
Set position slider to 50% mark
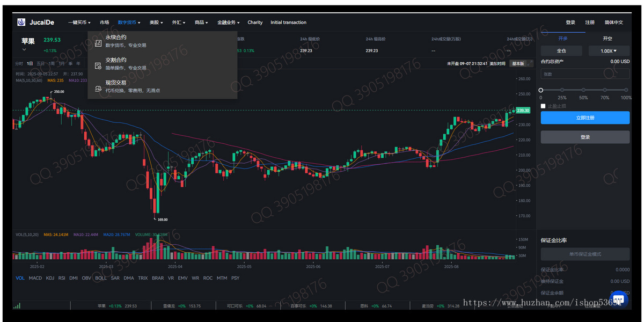(x=583, y=90)
